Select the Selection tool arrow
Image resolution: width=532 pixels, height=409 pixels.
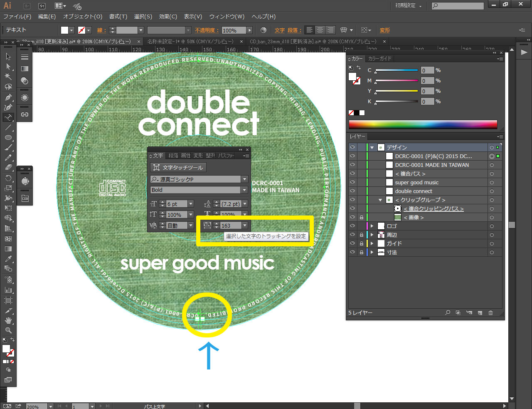(x=8, y=56)
